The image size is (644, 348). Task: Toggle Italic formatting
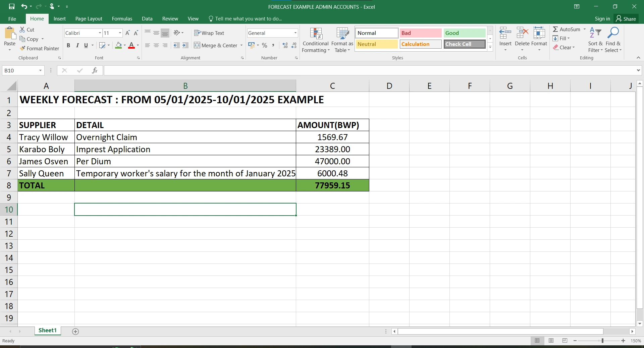77,45
